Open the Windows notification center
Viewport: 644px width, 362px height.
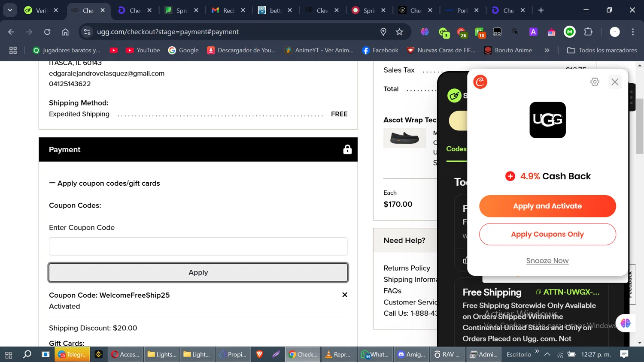[x=624, y=354]
